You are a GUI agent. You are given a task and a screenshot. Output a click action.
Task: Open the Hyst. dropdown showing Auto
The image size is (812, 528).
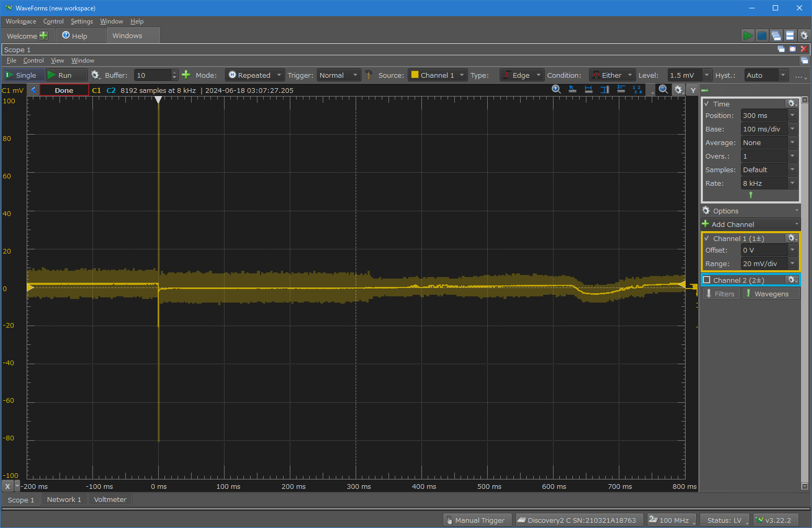(766, 75)
